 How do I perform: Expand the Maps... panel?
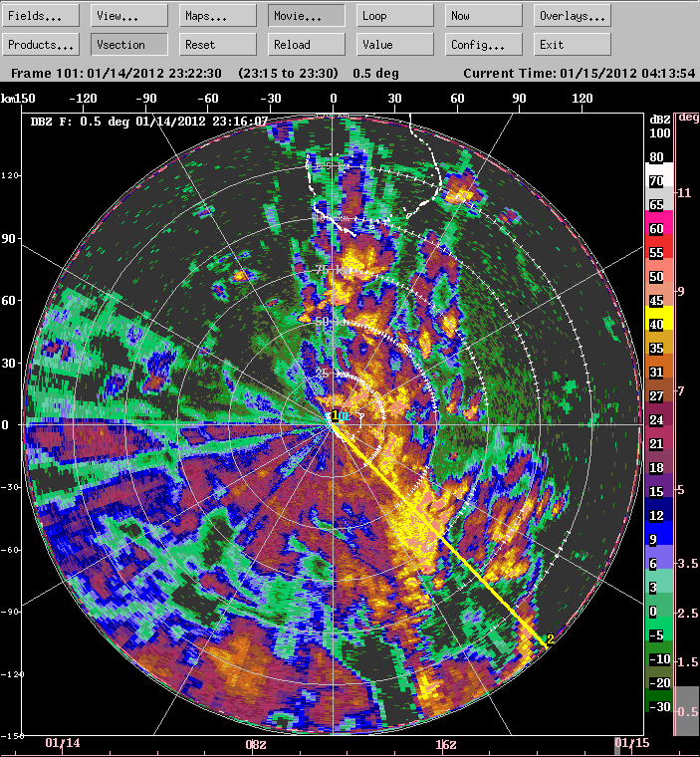pos(218,16)
